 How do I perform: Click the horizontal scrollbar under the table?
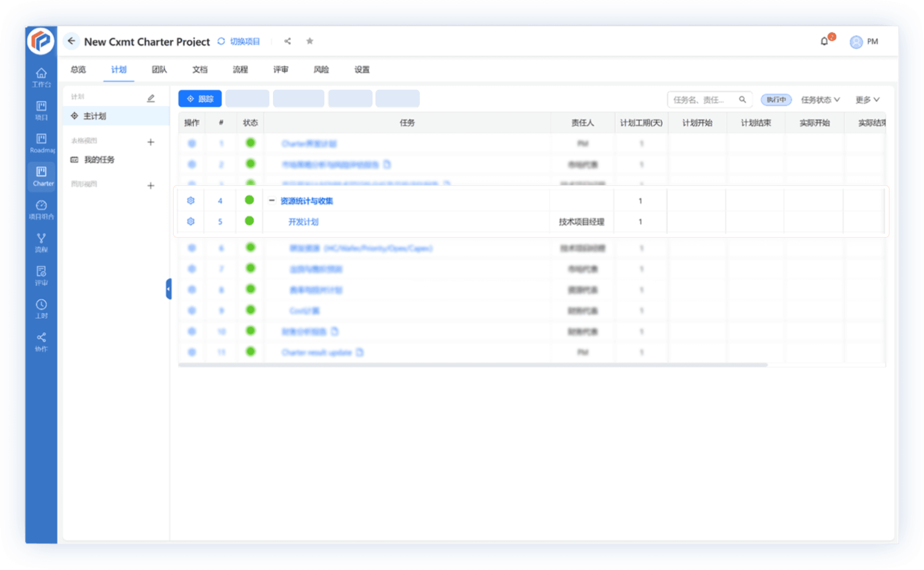(473, 365)
